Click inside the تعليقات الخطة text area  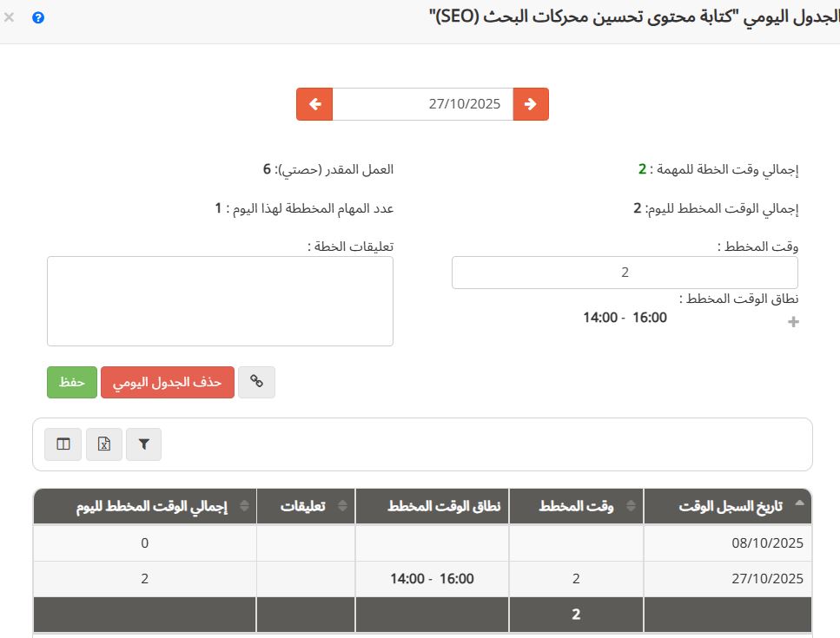click(x=220, y=300)
